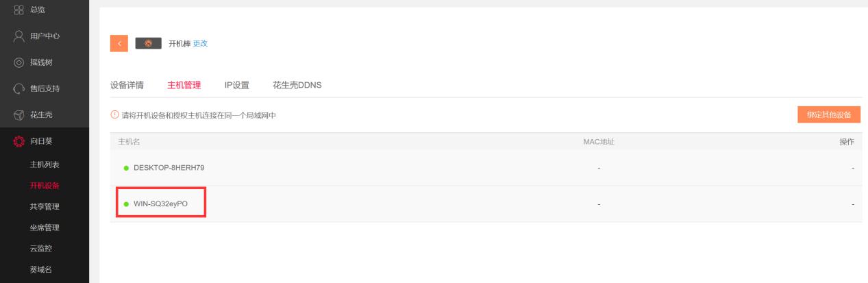This screenshot has height=283, width=868.
Task: Click the 总览 overview grid icon
Action: pos(18,8)
